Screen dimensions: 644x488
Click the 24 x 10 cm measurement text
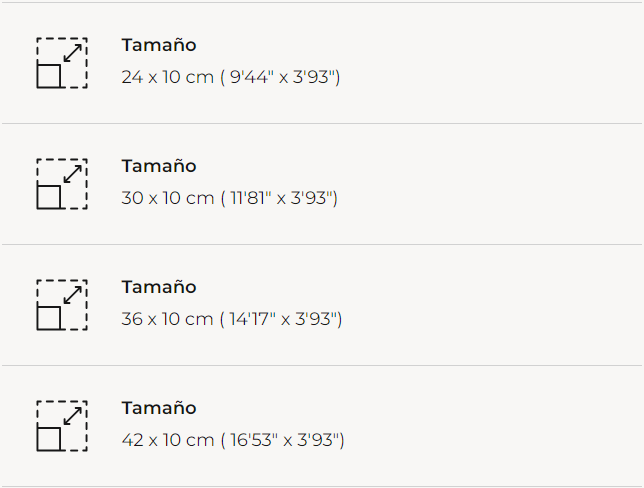point(167,77)
